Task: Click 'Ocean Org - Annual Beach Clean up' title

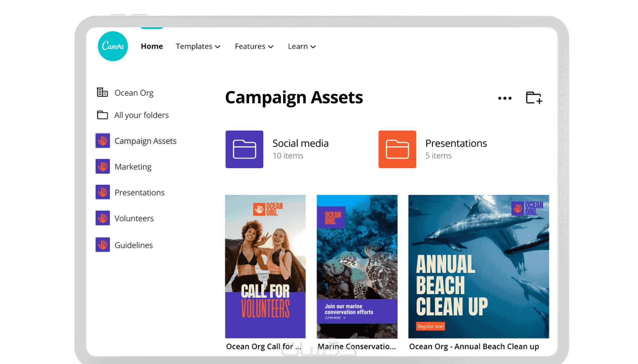Action: coord(474,346)
